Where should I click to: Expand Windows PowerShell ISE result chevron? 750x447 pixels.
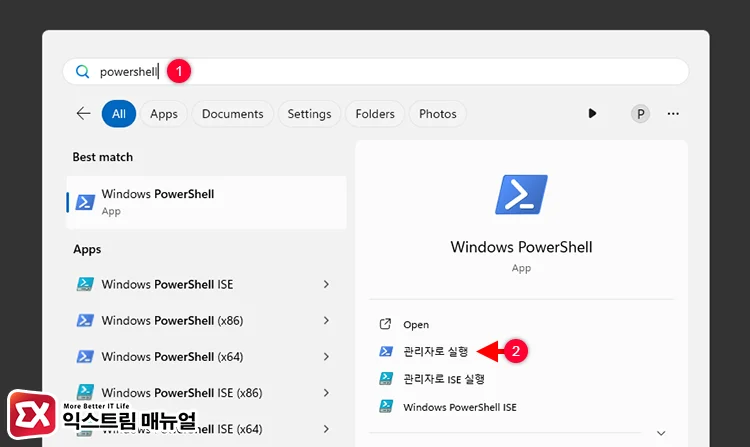326,284
